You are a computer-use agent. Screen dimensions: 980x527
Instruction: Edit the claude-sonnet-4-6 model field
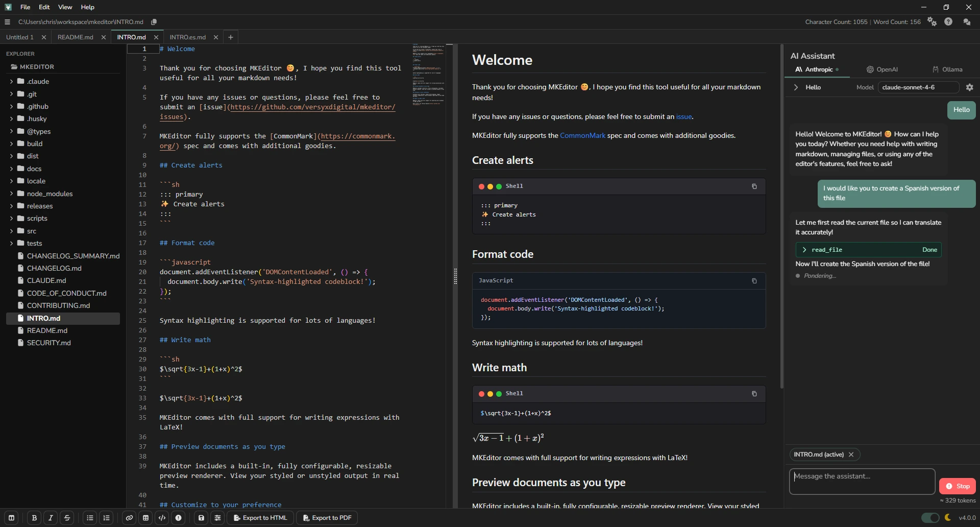(x=918, y=87)
